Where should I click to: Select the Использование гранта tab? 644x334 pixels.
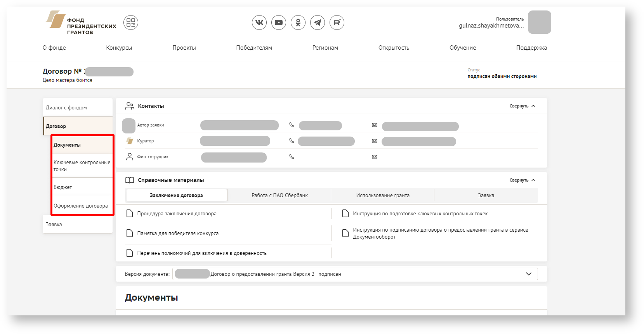pos(383,196)
